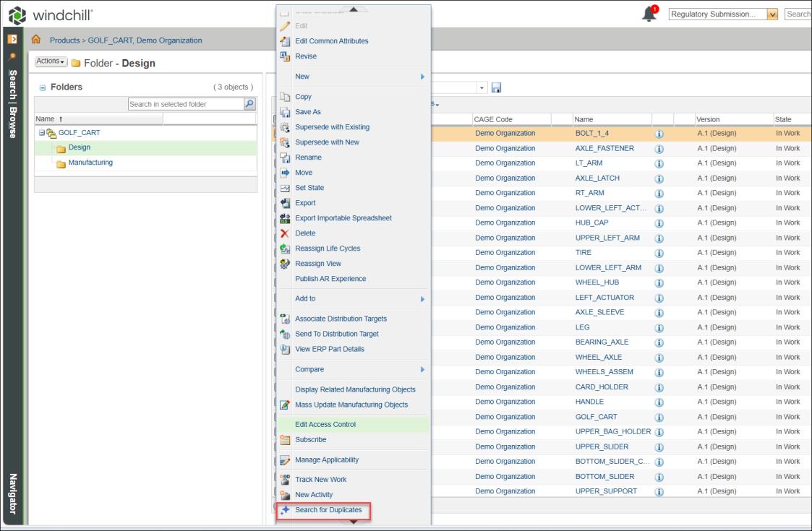The image size is (812, 531).
Task: Open GOLF_CART, Demo Organization breadcrumb link
Action: 145,40
